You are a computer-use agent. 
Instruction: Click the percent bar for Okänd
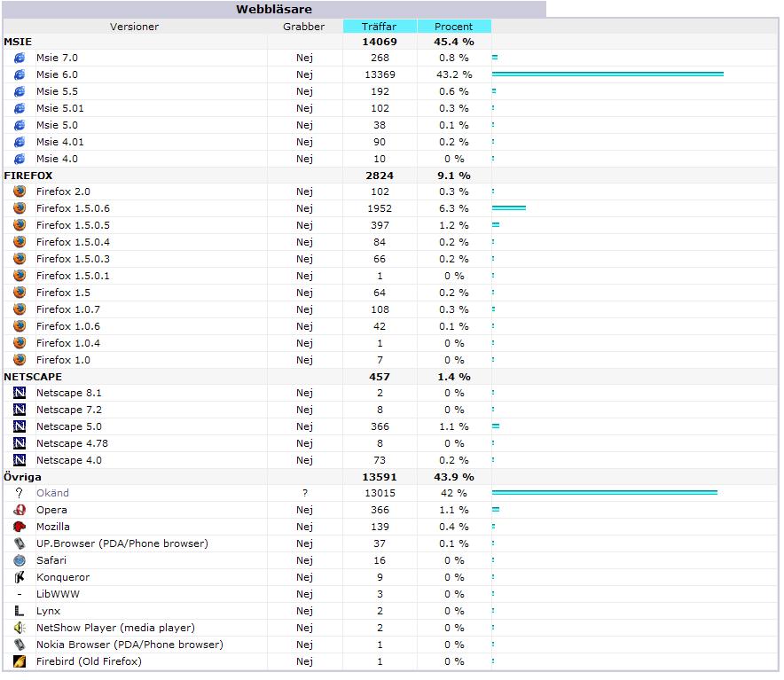605,493
